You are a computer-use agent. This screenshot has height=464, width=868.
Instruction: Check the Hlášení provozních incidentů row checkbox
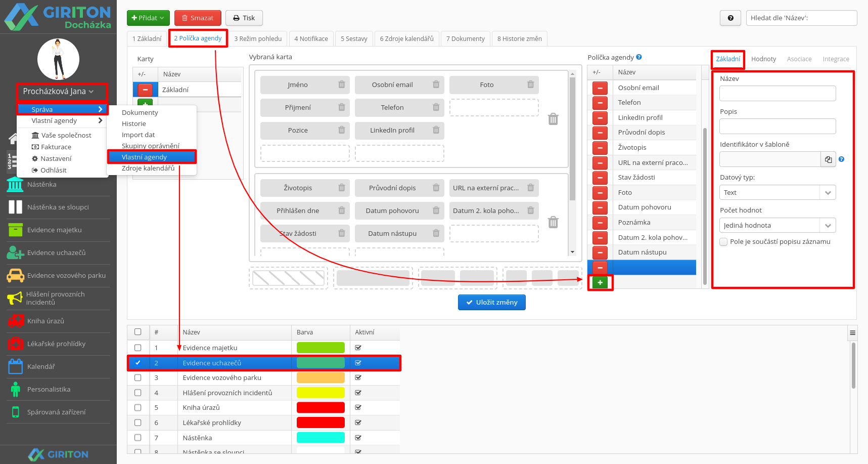tap(138, 393)
